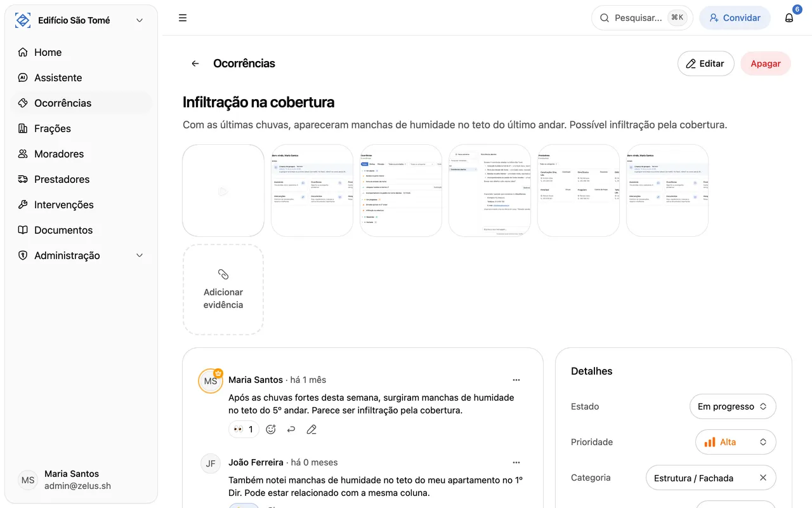
Task: Open the Assistente AI icon in the sidebar
Action: 23,77
